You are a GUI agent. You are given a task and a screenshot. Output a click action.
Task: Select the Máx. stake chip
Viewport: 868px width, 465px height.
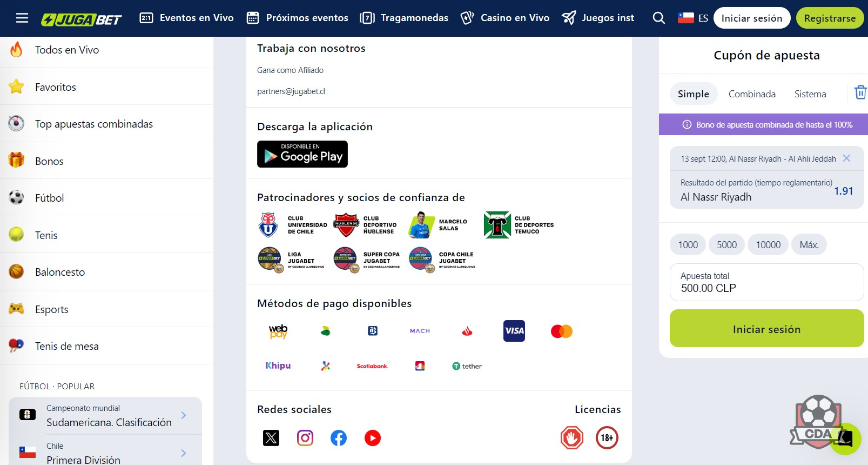click(809, 245)
